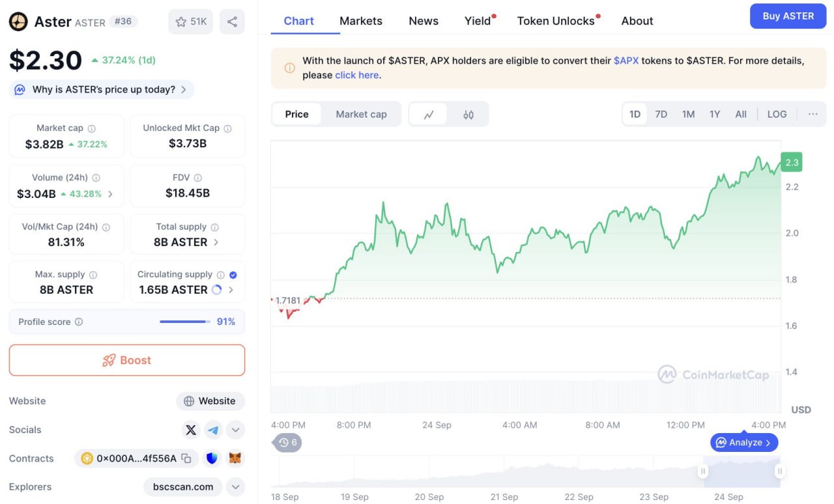
Task: Open the Telegram social link
Action: (x=213, y=430)
